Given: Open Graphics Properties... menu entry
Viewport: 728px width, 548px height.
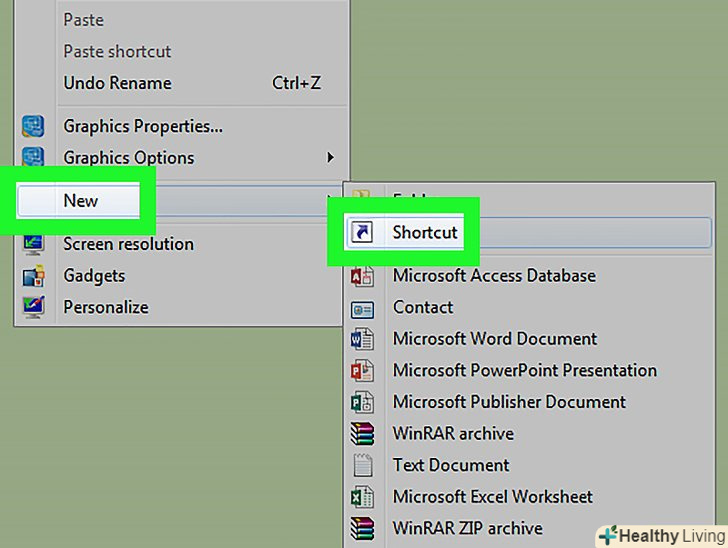Looking at the screenshot, I should pos(182,126).
